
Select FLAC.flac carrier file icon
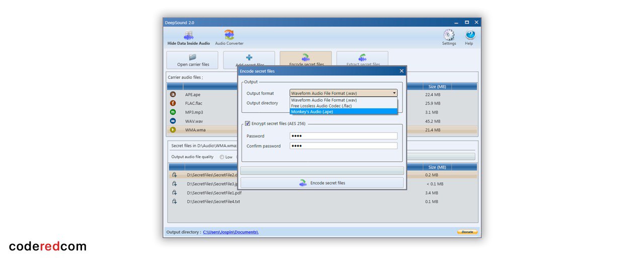point(173,103)
